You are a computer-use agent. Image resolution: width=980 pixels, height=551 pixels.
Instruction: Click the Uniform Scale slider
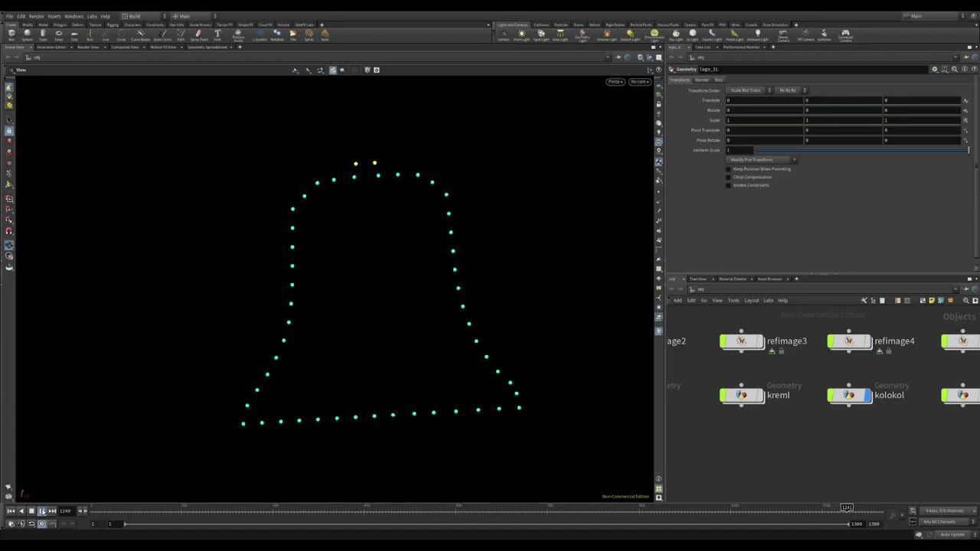pyautogui.click(x=857, y=150)
